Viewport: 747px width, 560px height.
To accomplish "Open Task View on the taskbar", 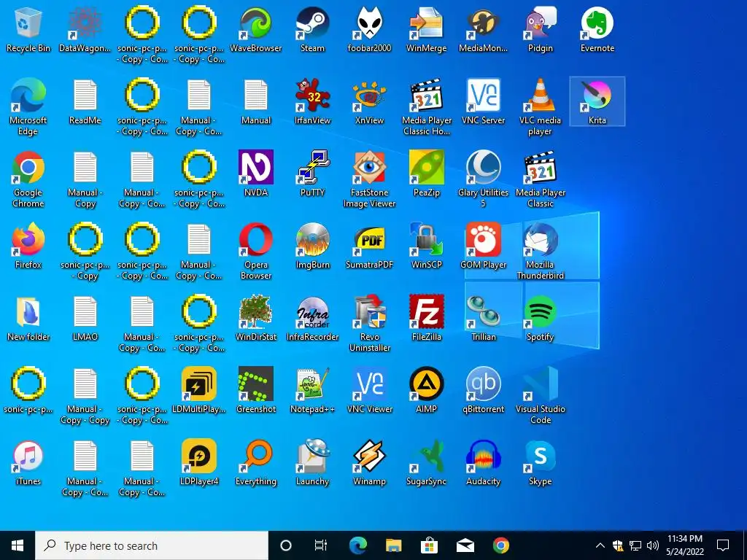I will (321, 545).
